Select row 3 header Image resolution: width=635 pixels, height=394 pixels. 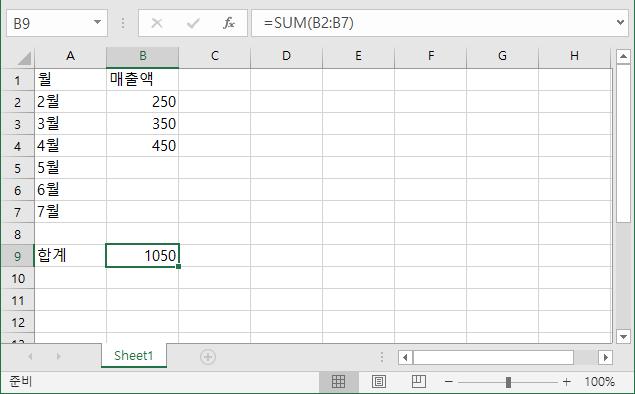pyautogui.click(x=17, y=124)
